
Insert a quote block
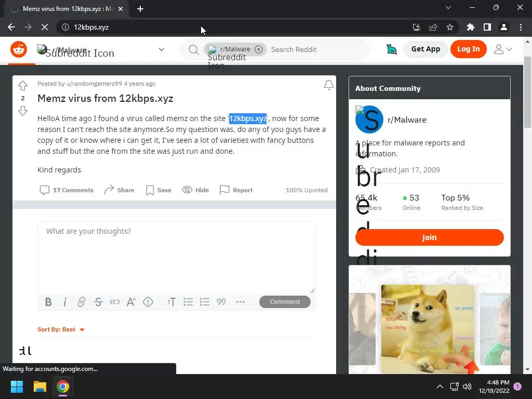tap(221, 302)
